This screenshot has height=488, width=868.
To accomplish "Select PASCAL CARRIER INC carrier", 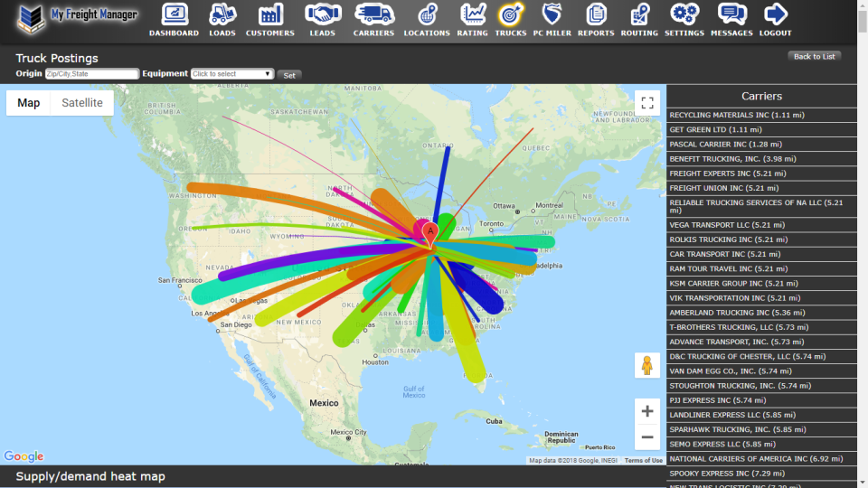I will point(761,144).
